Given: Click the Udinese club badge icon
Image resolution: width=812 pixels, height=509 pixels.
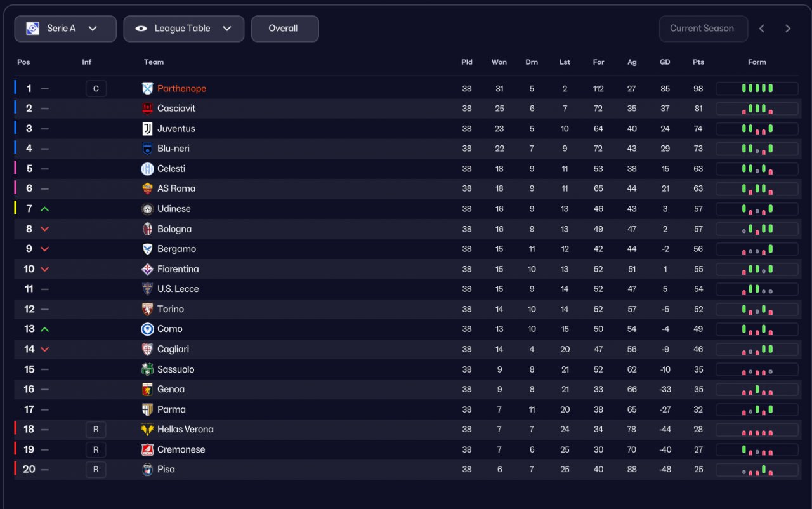Looking at the screenshot, I should [x=147, y=209].
